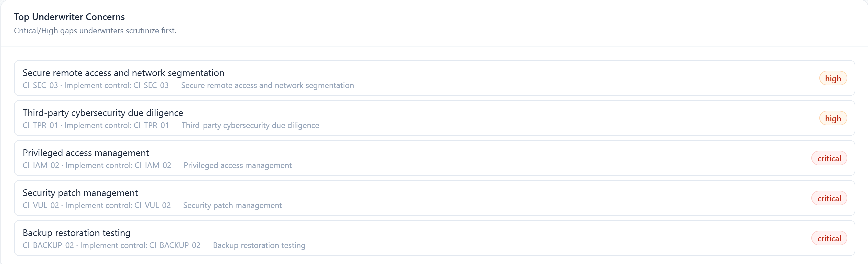Screen dimensions: 868x264
Task: Click the critical badge for Security patch management
Action: tap(829, 199)
